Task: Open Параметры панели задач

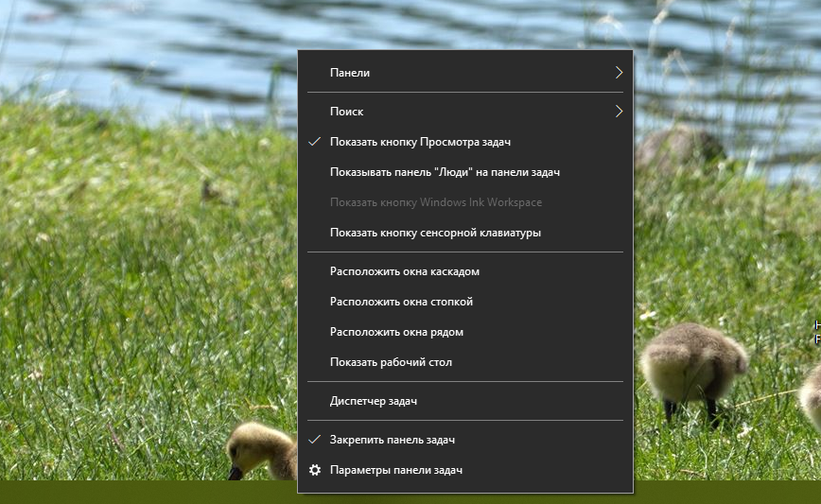Action: pos(465,470)
